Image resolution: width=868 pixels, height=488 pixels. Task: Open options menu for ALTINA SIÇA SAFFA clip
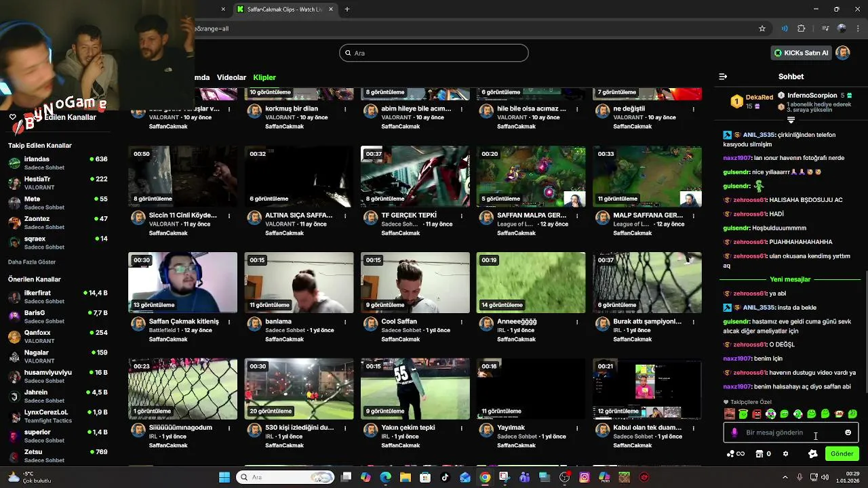(345, 216)
